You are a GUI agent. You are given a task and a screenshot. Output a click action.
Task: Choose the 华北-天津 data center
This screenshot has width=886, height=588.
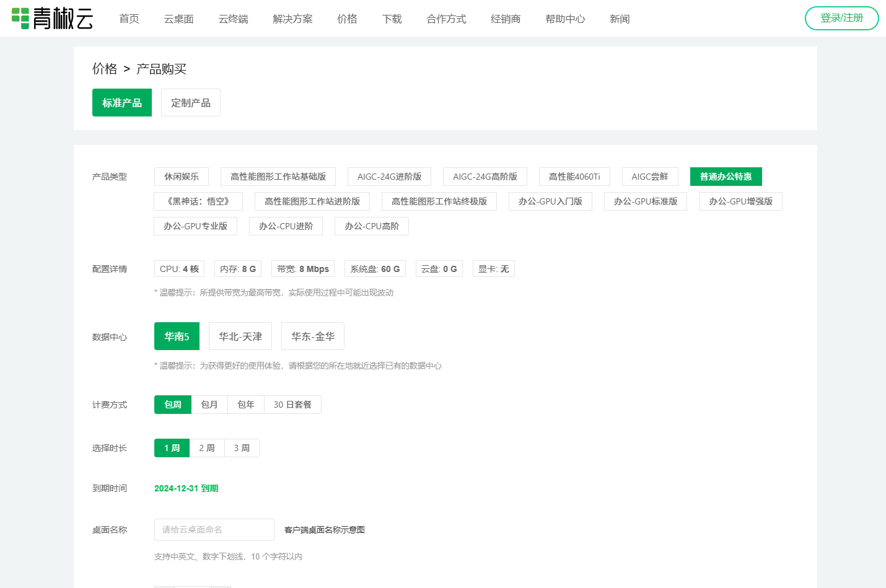(x=240, y=336)
